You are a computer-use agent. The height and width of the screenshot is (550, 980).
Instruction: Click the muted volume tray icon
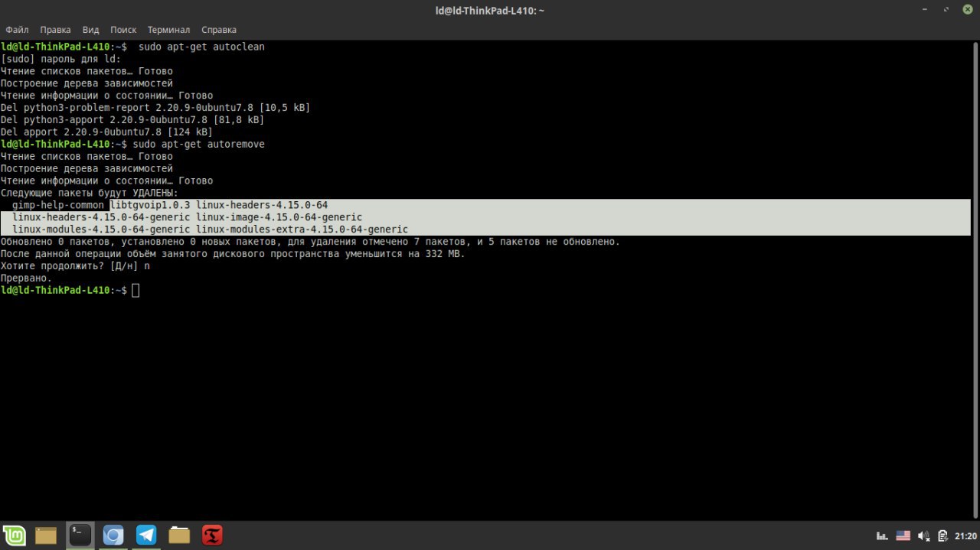923,535
